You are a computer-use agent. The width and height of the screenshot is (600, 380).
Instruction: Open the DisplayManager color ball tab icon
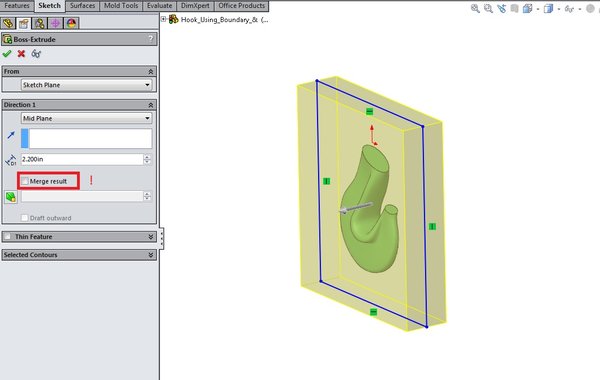pyautogui.click(x=71, y=24)
